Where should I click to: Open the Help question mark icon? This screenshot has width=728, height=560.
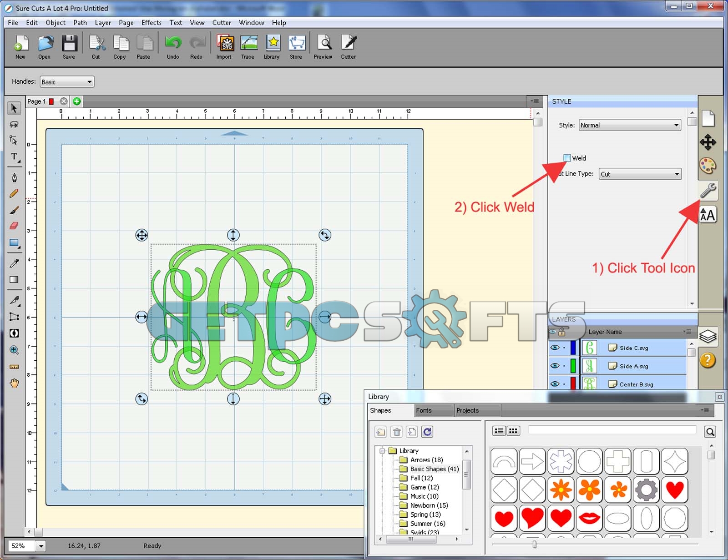[708, 360]
